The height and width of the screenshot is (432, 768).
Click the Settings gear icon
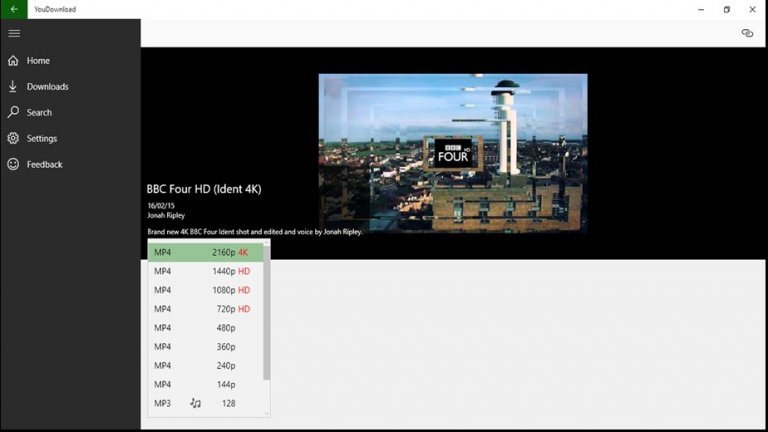coord(13,138)
